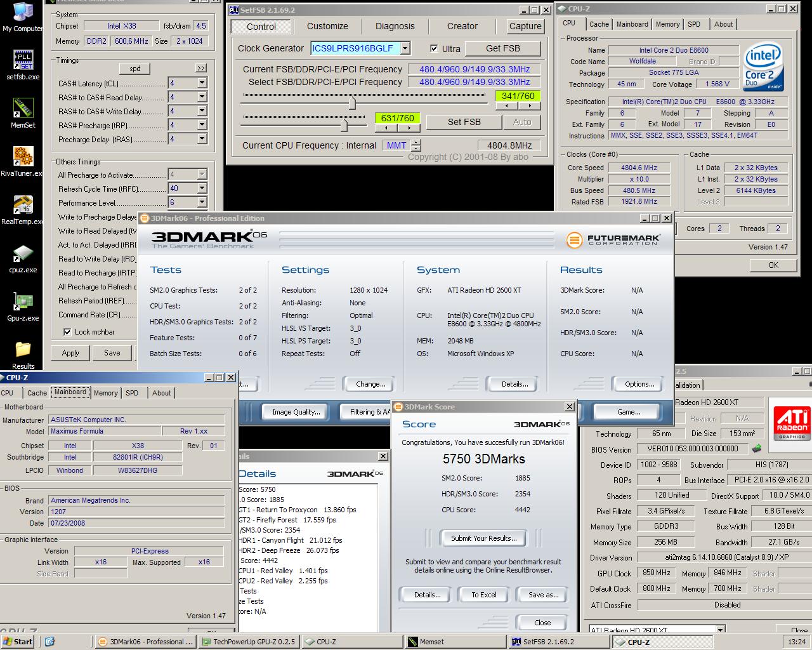
Task: Click the right arrow under 341/760 value
Action: click(x=528, y=106)
